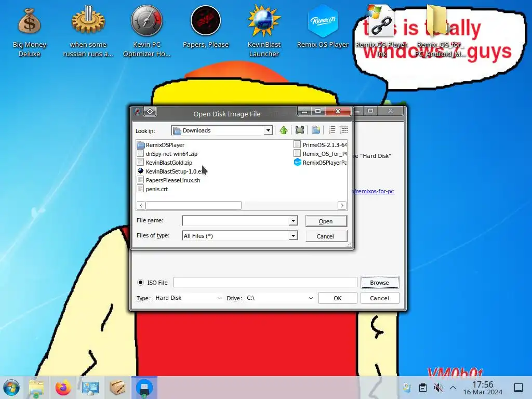
Task: Click the File name input field
Action: [x=236, y=221]
